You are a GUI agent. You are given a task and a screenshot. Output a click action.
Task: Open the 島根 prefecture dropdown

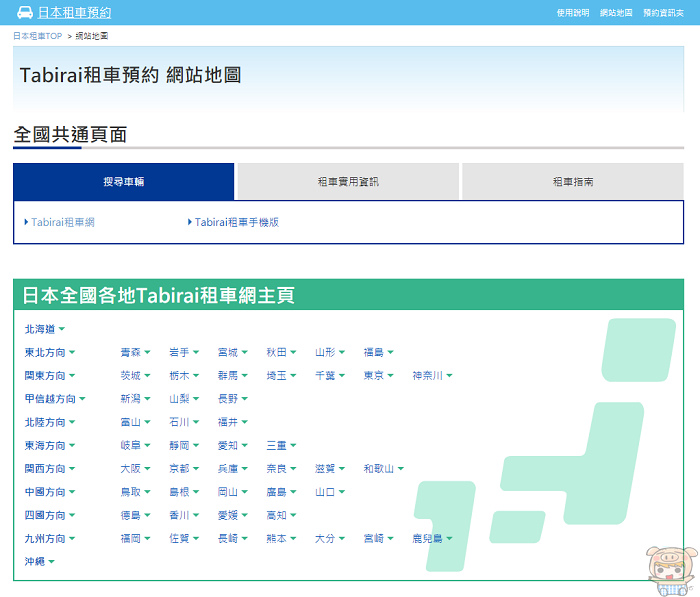184,492
